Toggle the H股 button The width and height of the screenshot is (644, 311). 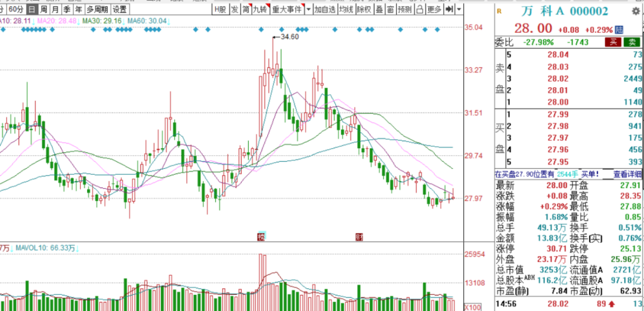[x=221, y=9]
